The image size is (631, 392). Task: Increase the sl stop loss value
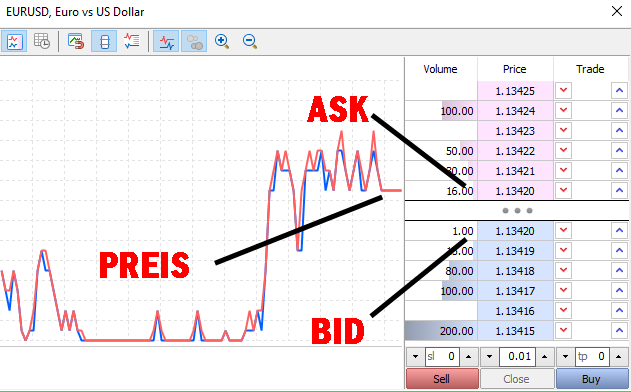click(x=468, y=357)
